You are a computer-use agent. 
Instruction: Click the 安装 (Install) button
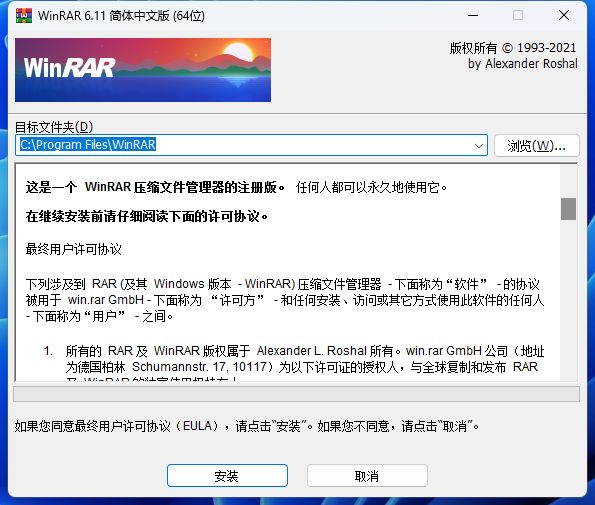(x=227, y=475)
